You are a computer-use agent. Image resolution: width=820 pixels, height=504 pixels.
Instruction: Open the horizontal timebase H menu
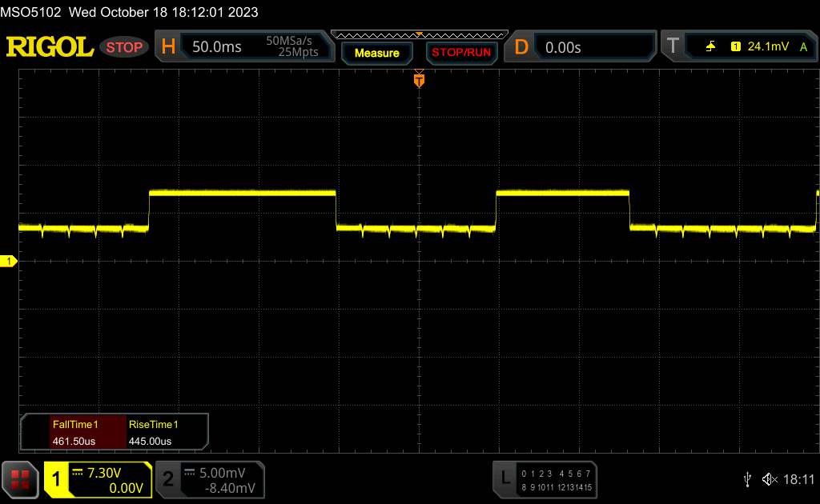168,47
